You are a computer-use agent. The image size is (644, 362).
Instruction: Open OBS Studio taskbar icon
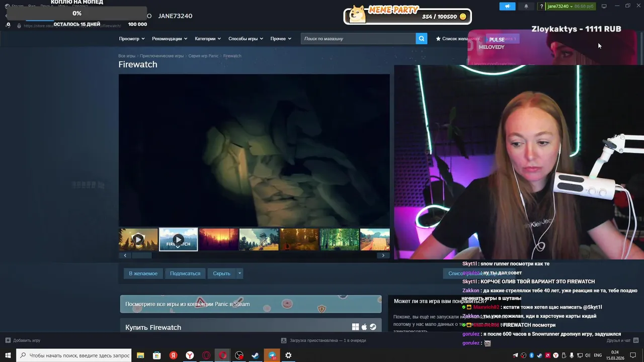point(239,355)
